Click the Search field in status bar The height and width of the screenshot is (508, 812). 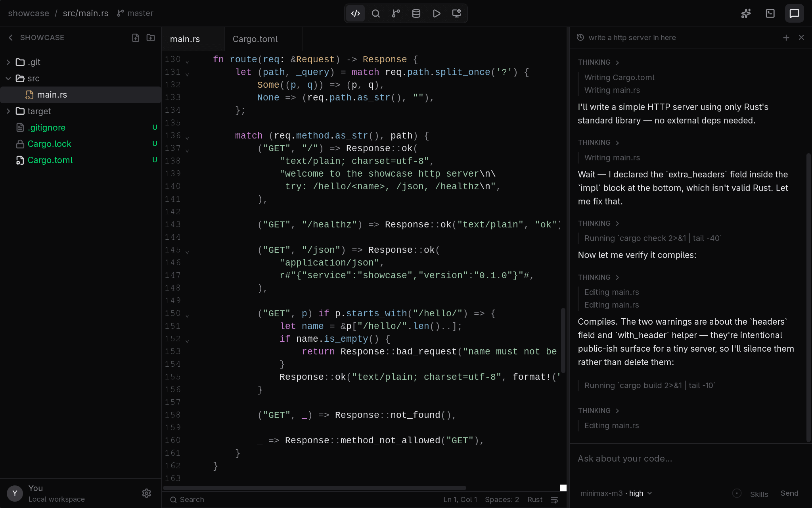188,500
